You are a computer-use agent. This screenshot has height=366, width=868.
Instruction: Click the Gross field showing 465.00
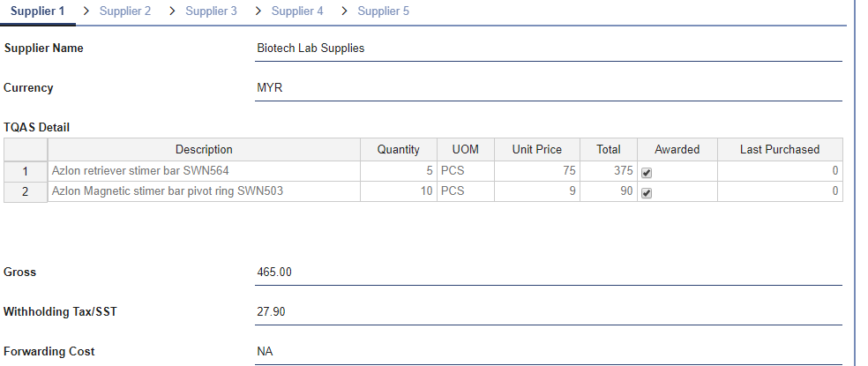(549, 273)
